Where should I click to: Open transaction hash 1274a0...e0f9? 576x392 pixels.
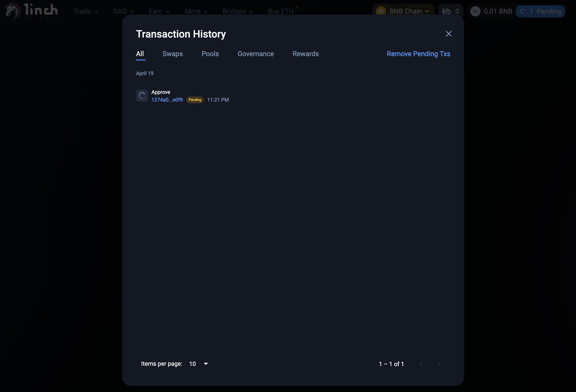(167, 100)
